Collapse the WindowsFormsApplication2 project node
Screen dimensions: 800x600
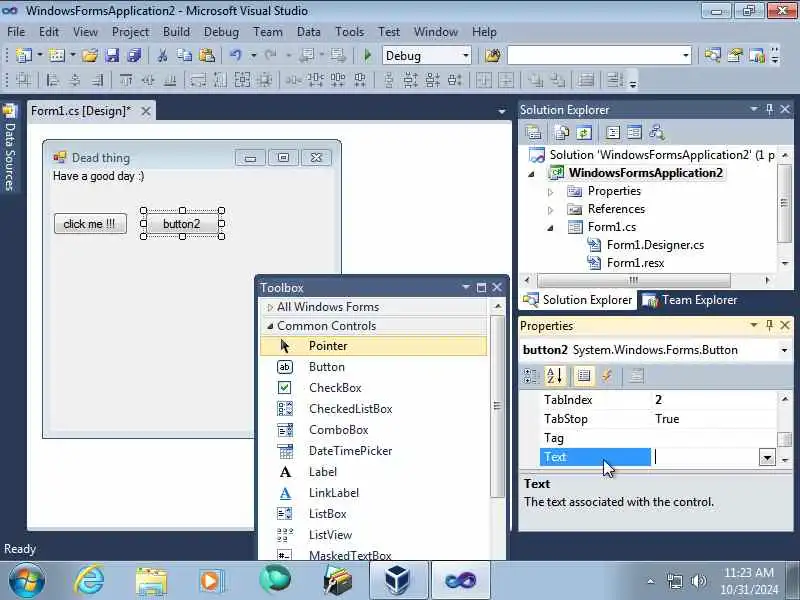(531, 174)
